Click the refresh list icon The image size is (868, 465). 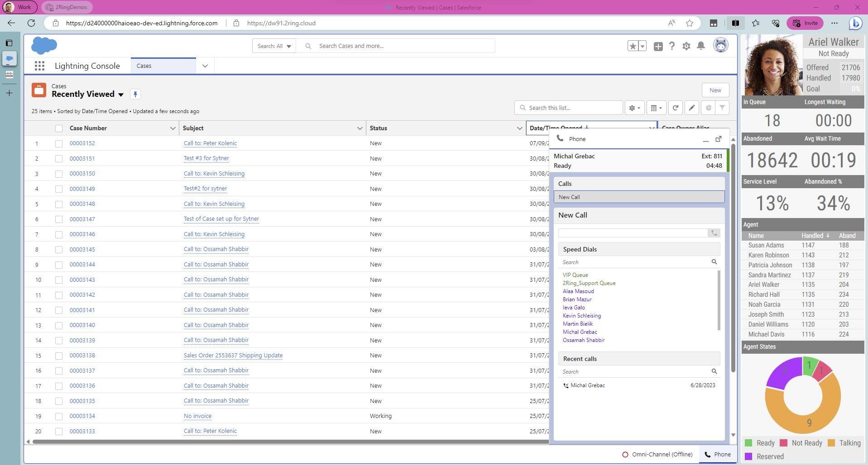coord(675,108)
